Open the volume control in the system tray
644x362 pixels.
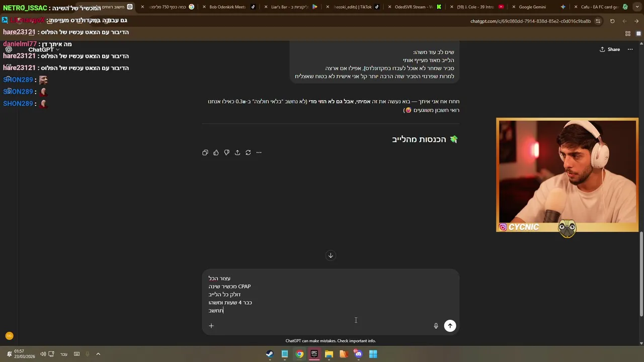pos(43,354)
